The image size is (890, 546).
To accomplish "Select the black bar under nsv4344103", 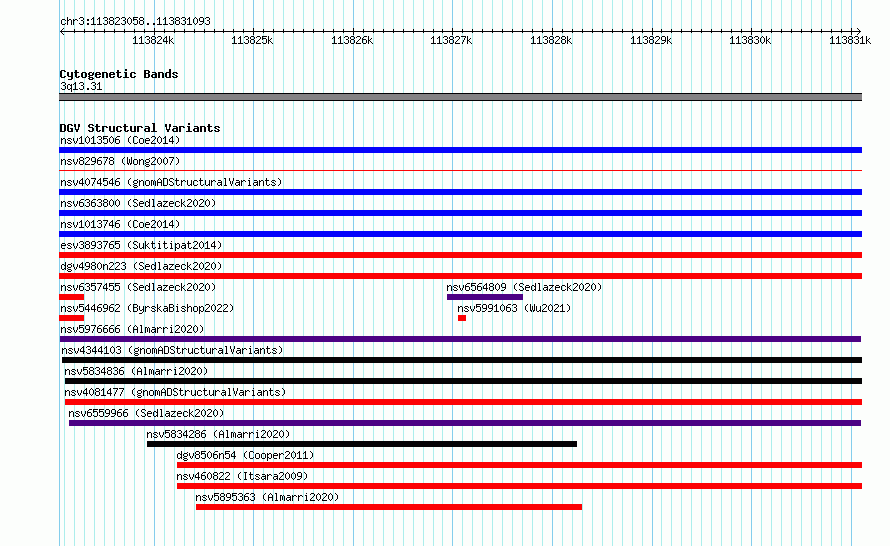I will tap(462, 360).
